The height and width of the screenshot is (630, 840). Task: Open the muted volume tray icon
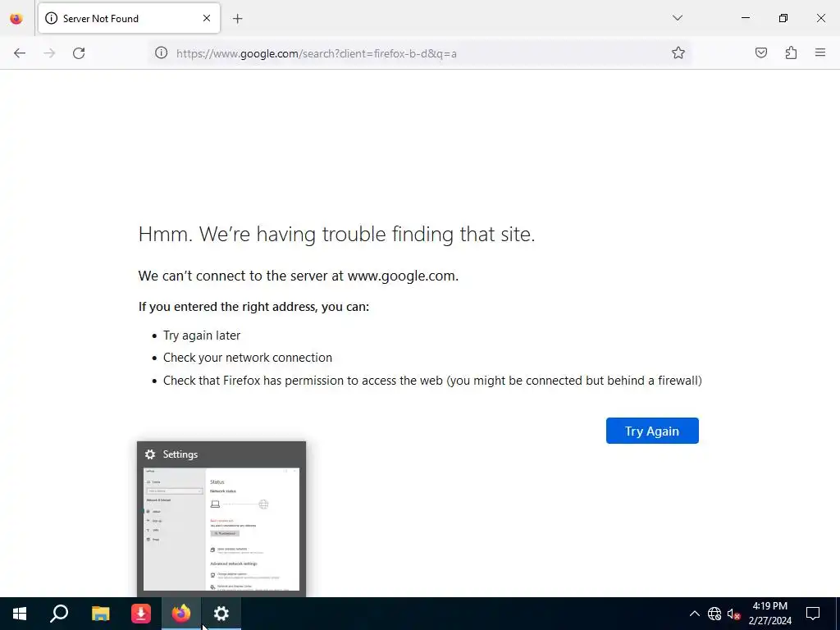[734, 614]
